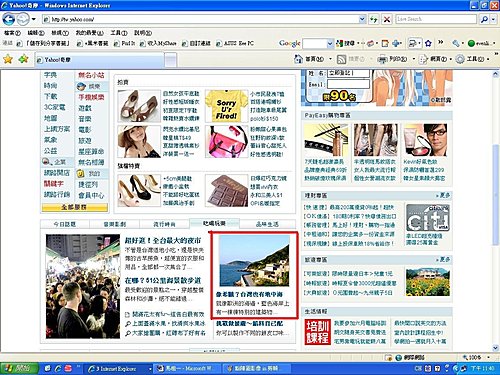Open a blank new tab button
Image resolution: width=500 pixels, height=375 pixels.
171,60
